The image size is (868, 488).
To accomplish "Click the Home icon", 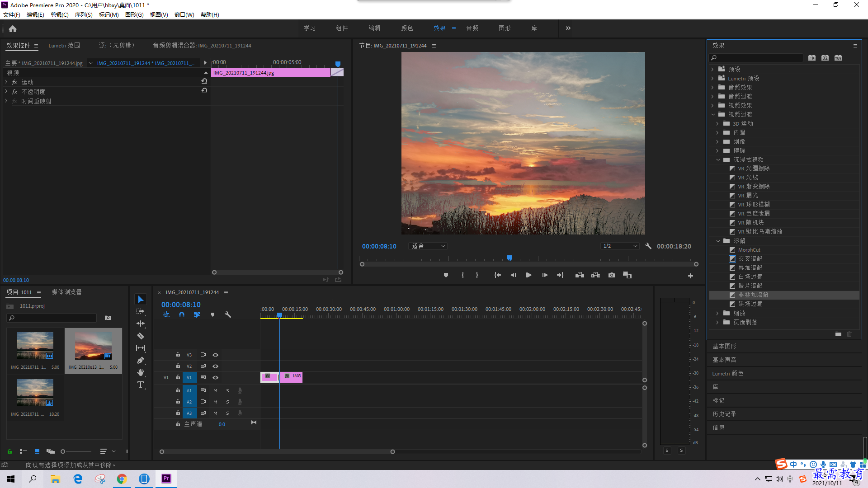I will click(x=13, y=28).
